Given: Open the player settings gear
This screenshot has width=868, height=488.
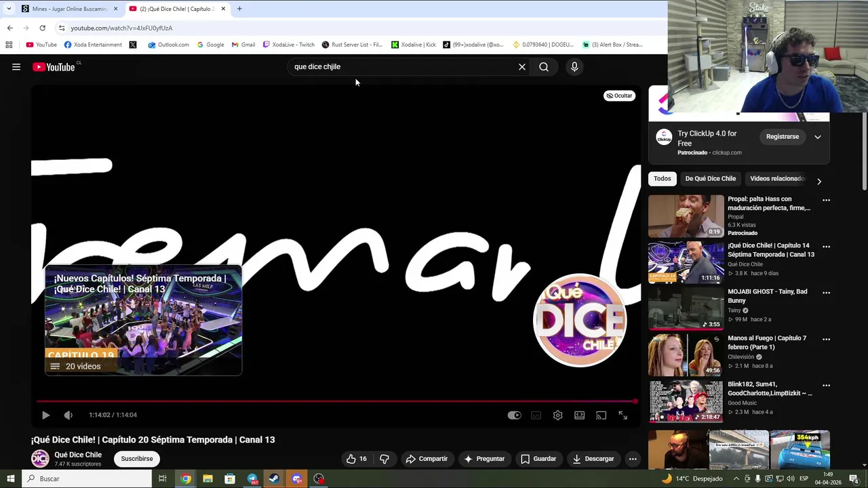Looking at the screenshot, I should 557,415.
